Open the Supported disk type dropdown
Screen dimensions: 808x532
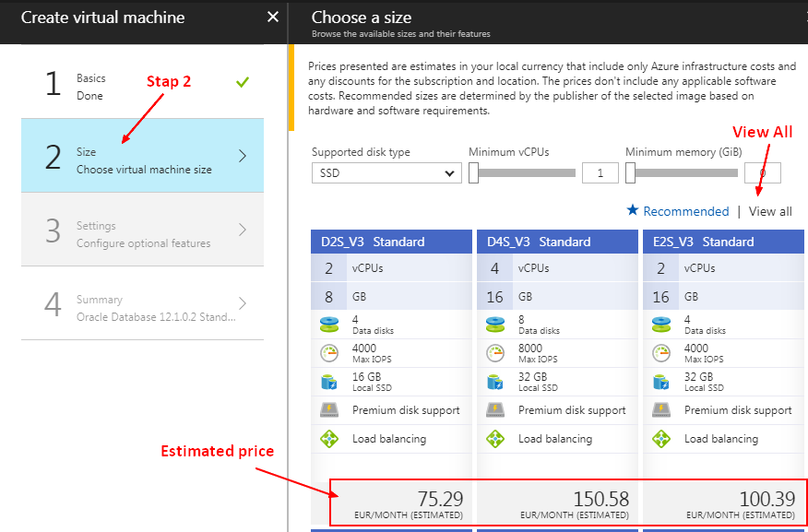click(x=386, y=173)
